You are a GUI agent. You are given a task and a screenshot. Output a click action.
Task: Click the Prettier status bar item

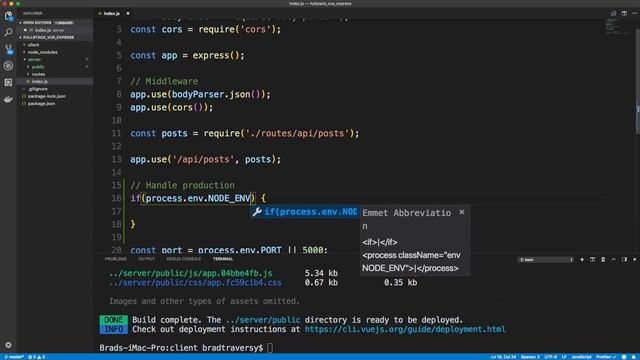coord(606,357)
